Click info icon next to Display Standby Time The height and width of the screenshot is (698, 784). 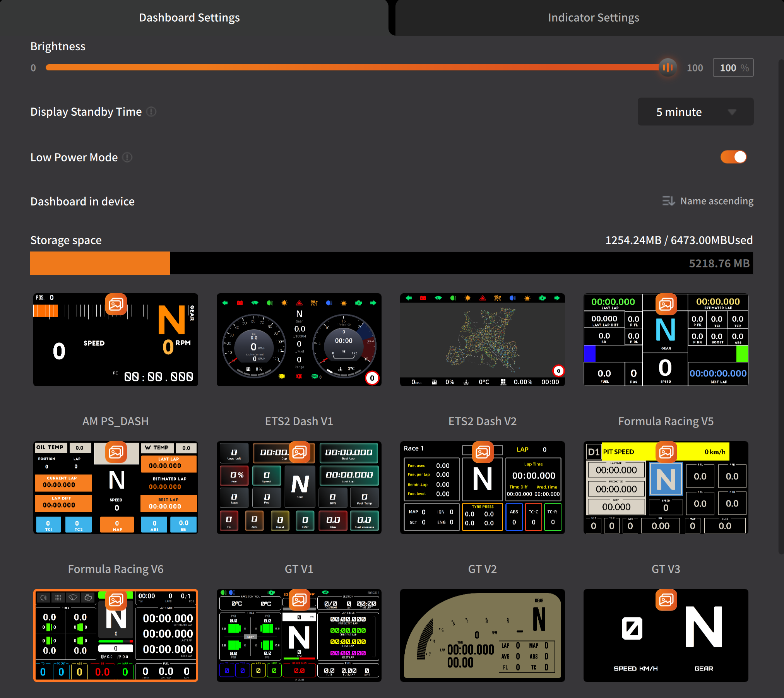pos(151,112)
